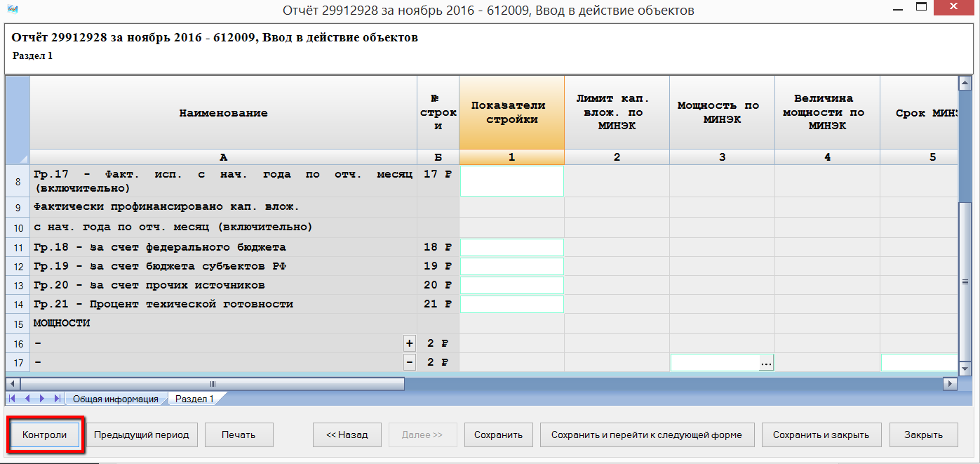The image size is (980, 464).
Task: Click 'Гр.20 - за счет прочих источников' label
Action: [x=149, y=285]
